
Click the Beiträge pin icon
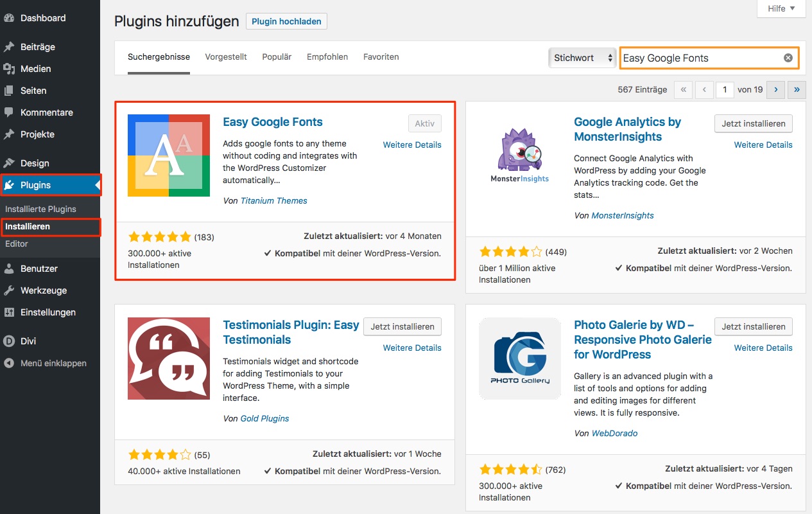[x=9, y=47]
